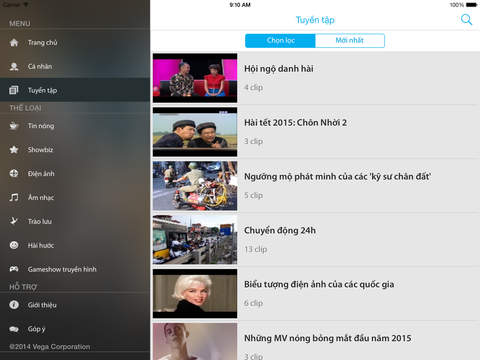
Task: Select title Hội ngộ danh hài
Action: pyautogui.click(x=279, y=69)
